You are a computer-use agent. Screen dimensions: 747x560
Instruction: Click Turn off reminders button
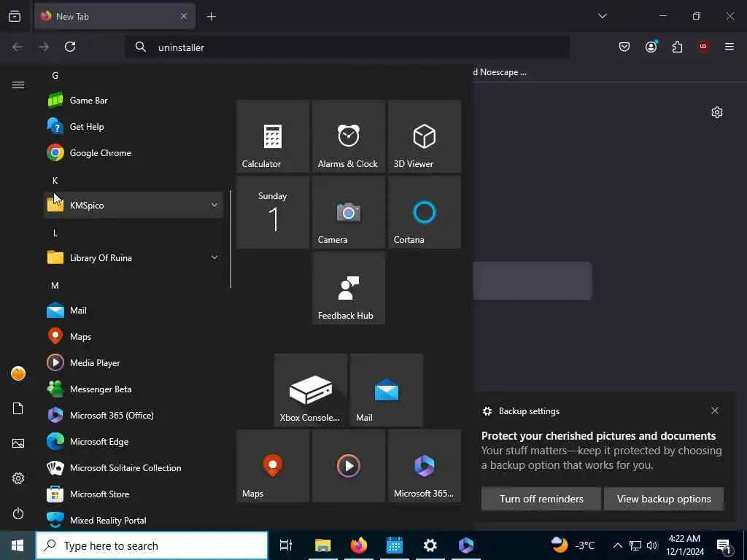541,499
